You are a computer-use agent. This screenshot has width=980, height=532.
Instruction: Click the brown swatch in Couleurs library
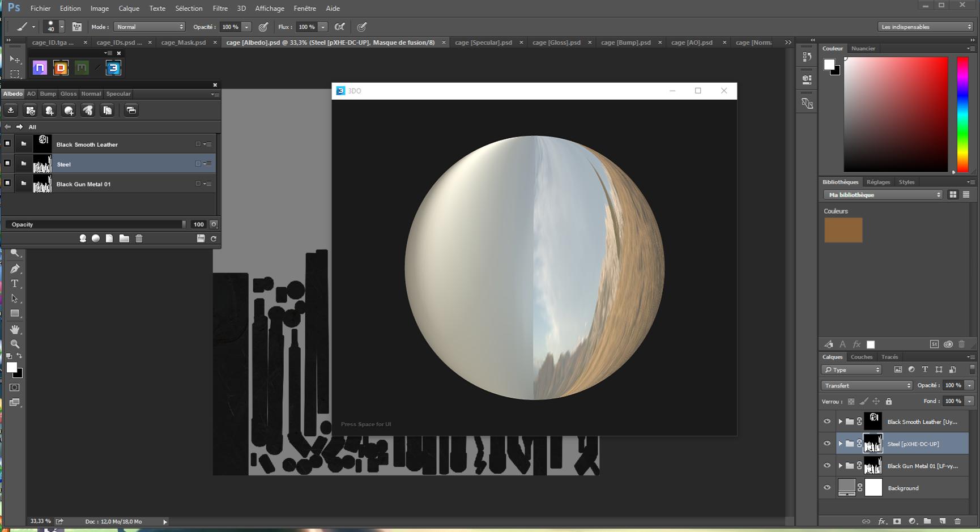pos(843,230)
